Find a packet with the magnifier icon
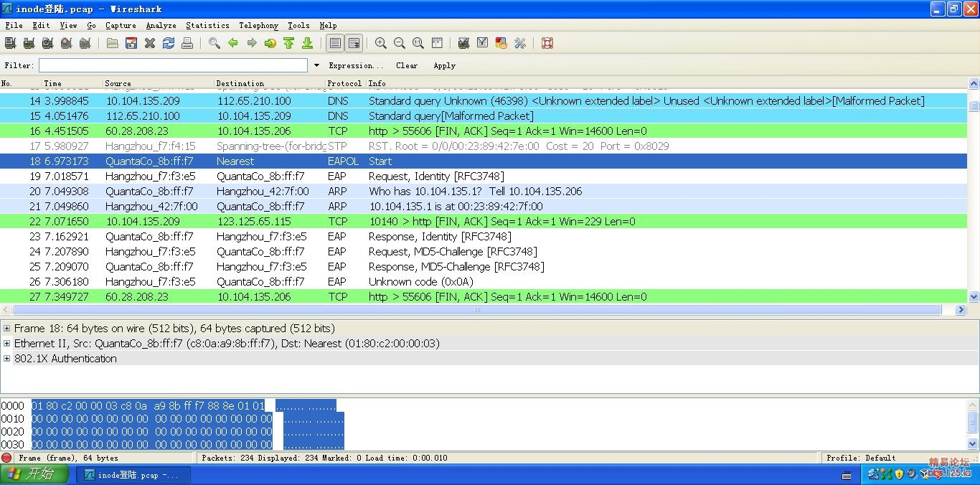980x485 pixels. point(215,43)
